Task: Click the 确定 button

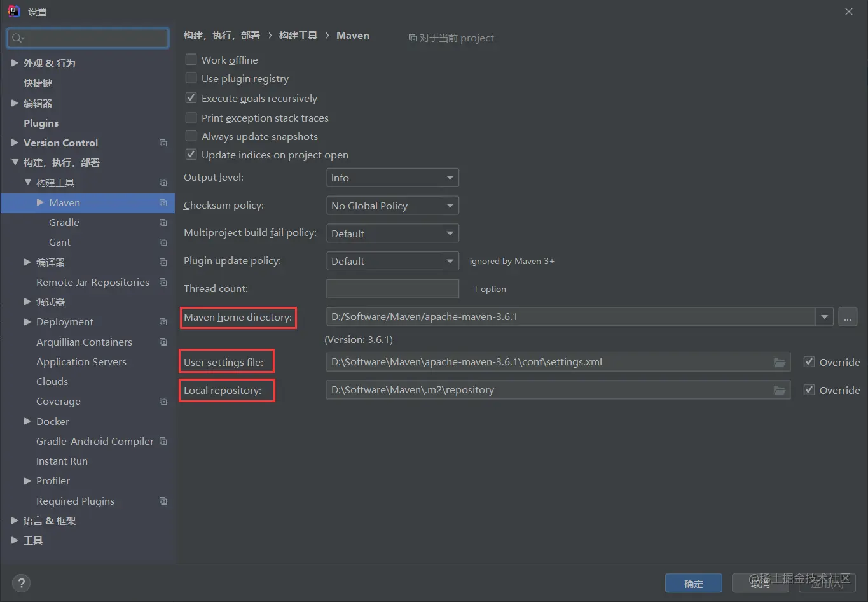Action: (x=694, y=584)
